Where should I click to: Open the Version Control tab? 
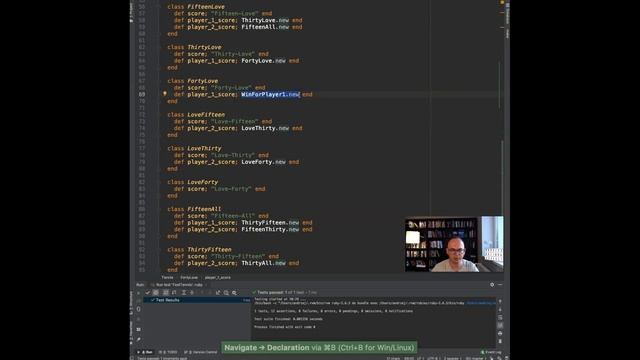click(x=200, y=352)
